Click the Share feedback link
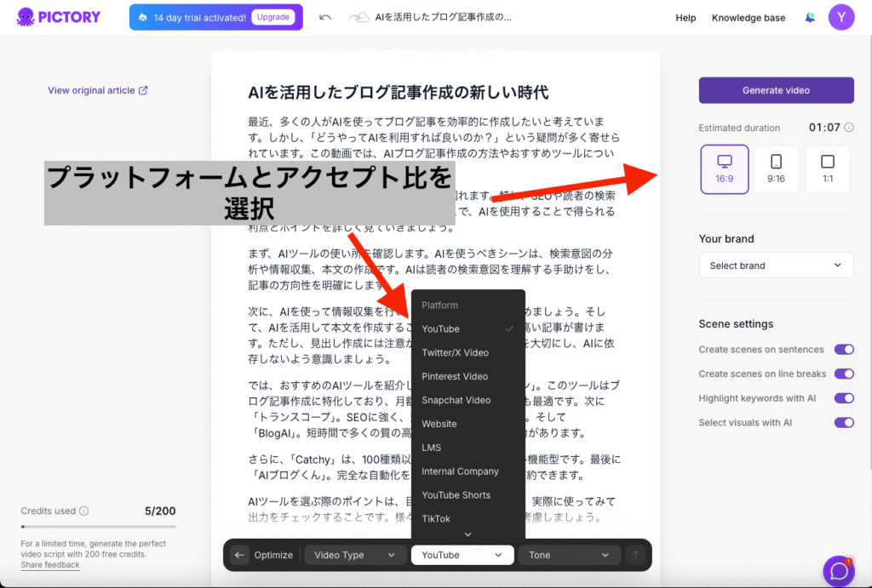The image size is (872, 588). click(50, 565)
